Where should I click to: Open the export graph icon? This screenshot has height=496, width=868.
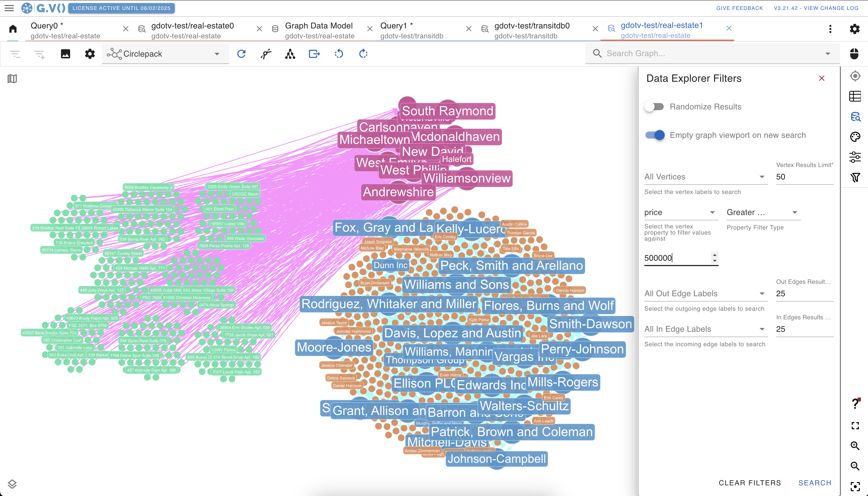pyautogui.click(x=314, y=54)
